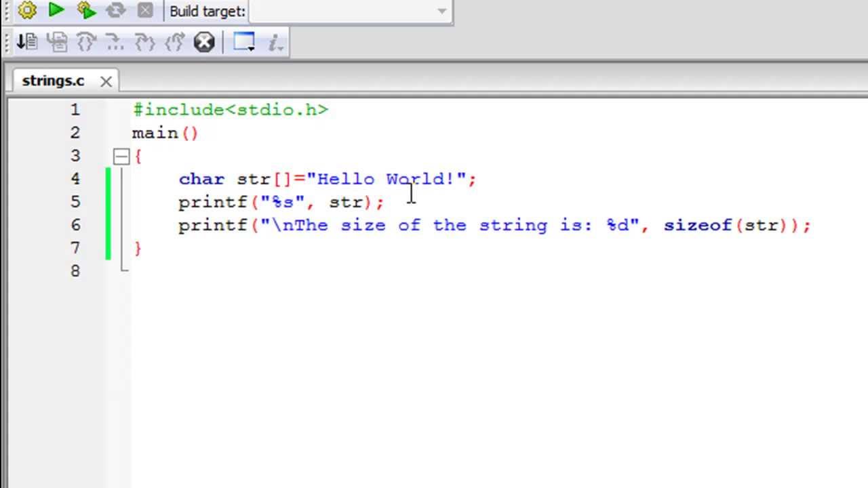868x488 pixels.
Task: Click the sizeof keyword on line 6
Action: (698, 225)
